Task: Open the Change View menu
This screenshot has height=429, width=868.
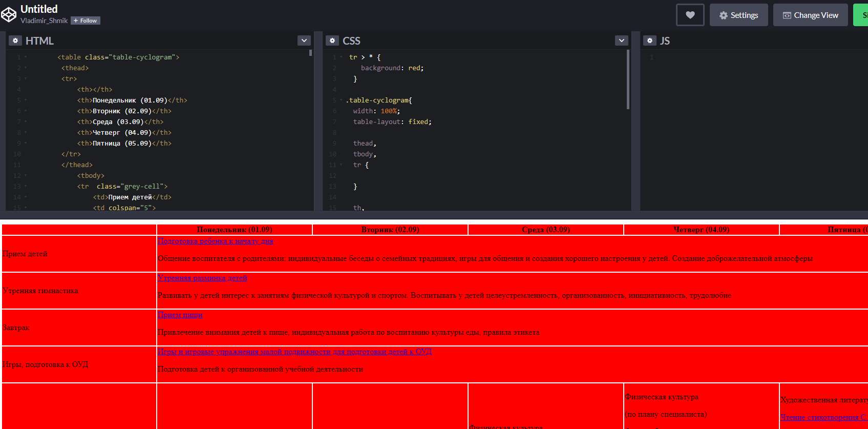Action: click(x=811, y=15)
